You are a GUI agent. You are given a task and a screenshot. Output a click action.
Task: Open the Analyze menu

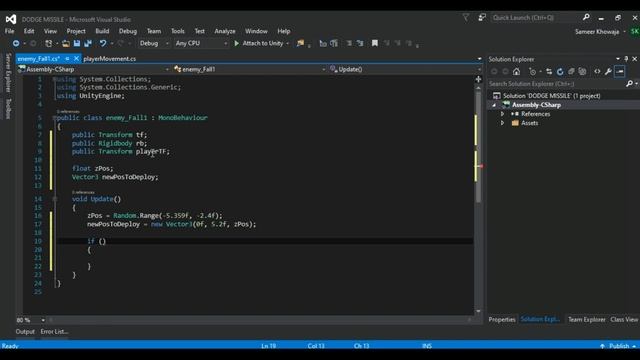[x=225, y=31]
